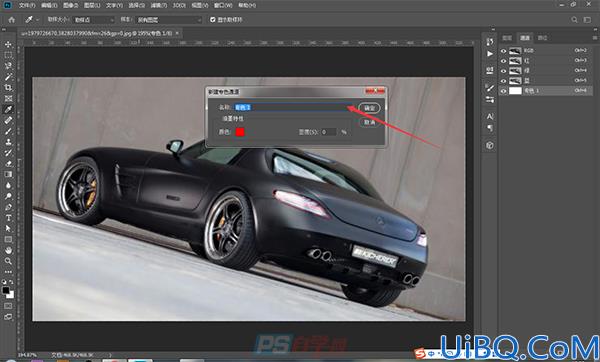Image resolution: width=600 pixels, height=362 pixels.
Task: Open the Channels panel options menu
Action: click(595, 38)
